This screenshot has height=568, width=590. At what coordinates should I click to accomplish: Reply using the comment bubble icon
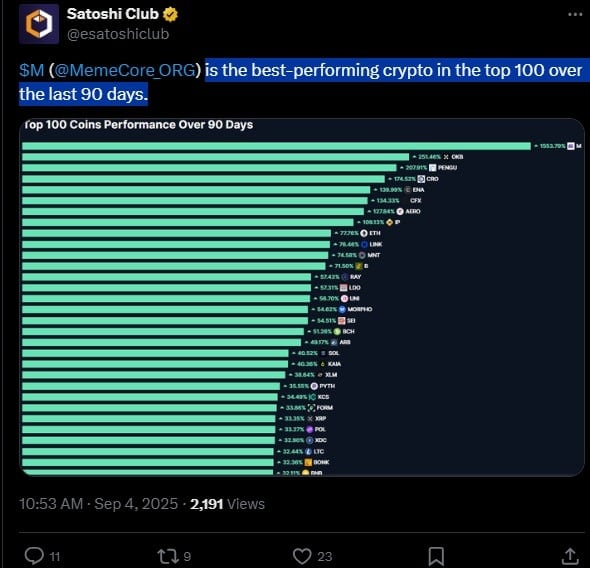(x=34, y=556)
